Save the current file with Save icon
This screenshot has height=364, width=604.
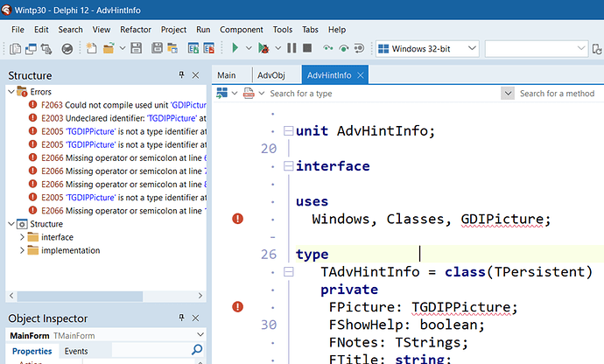136,48
